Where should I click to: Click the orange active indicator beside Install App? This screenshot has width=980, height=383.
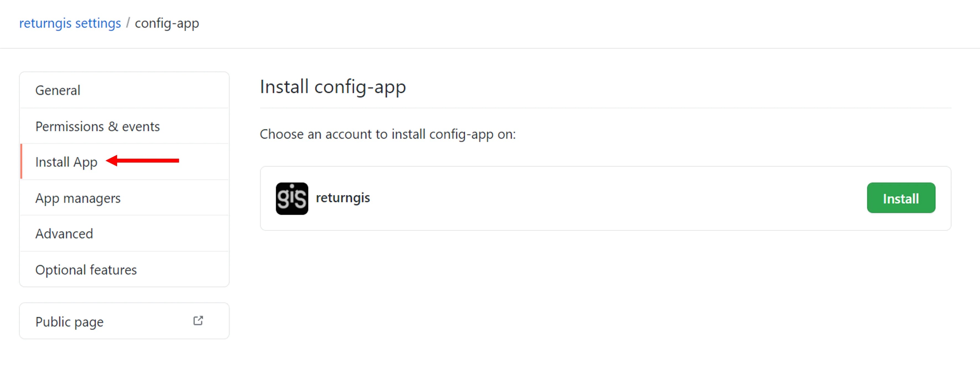[21, 162]
